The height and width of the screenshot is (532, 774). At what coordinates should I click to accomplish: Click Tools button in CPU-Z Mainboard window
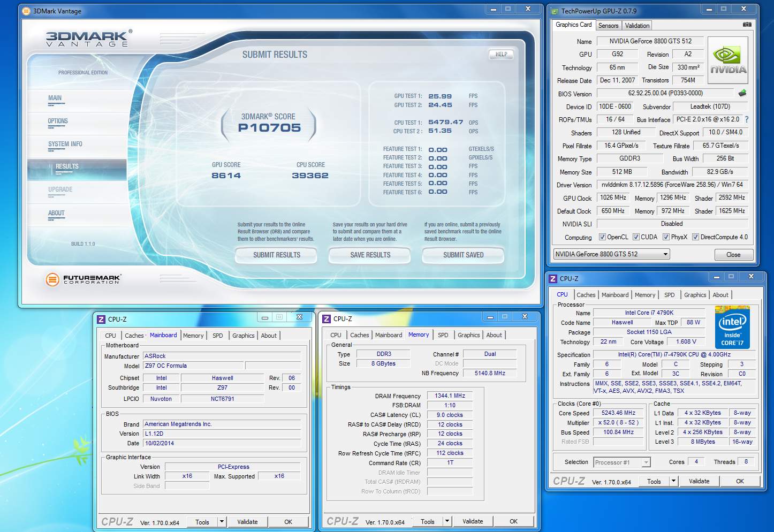point(202,522)
